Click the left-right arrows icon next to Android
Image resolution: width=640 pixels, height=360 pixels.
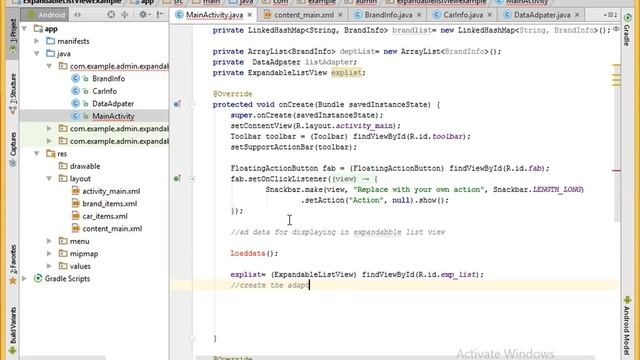pos(78,15)
